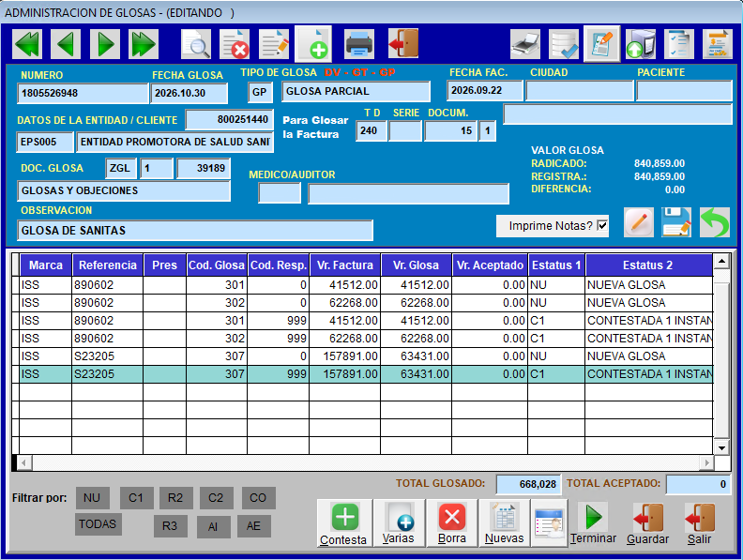
Task: Click the Nuevas button
Action: pos(504,523)
